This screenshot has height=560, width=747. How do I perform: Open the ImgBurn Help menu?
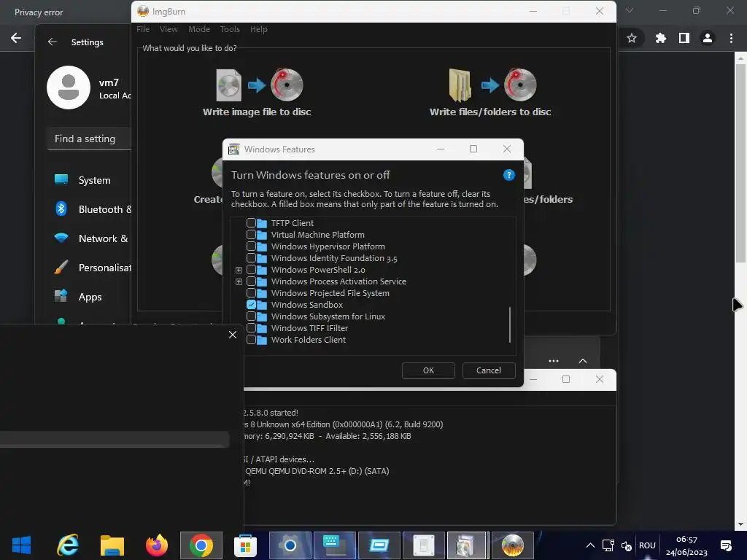coord(259,29)
